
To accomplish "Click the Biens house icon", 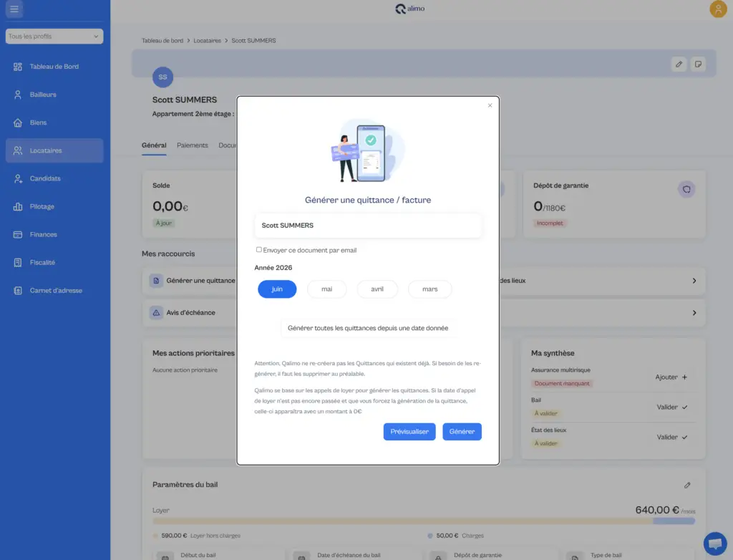I will pos(18,122).
